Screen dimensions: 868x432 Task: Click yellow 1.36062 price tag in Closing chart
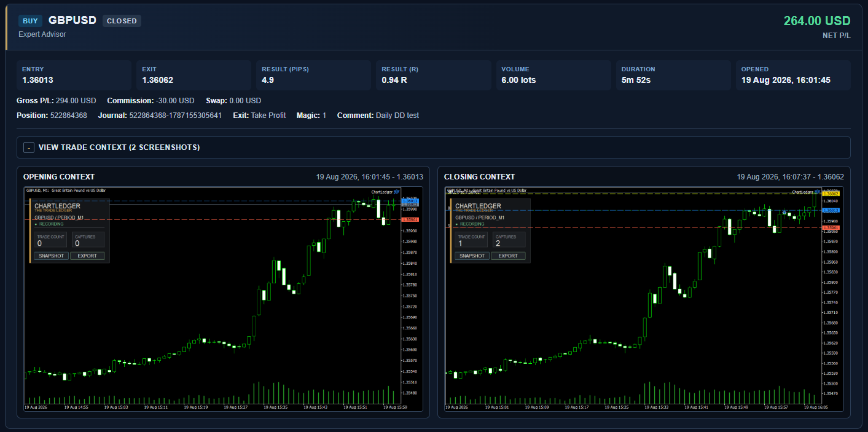point(831,194)
